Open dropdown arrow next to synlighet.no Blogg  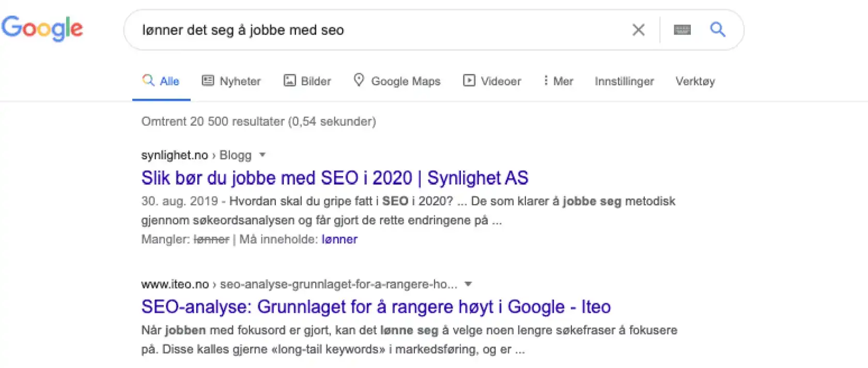pyautogui.click(x=262, y=155)
